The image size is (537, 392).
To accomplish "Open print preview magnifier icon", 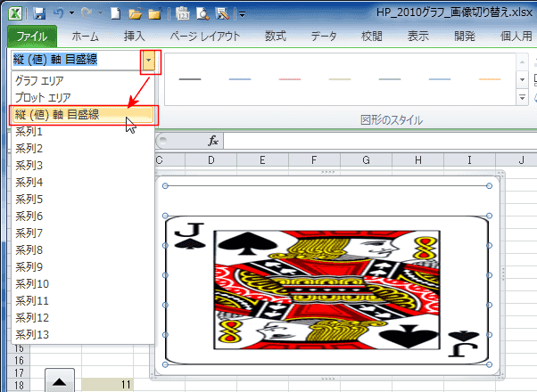I will (202, 13).
